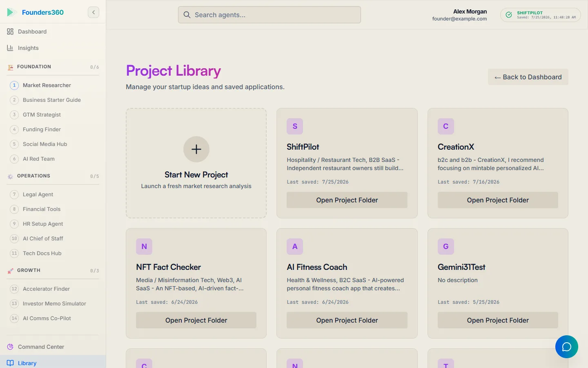Click step number 1 circle for Market Researcher
This screenshot has width=588, height=368.
[14, 85]
